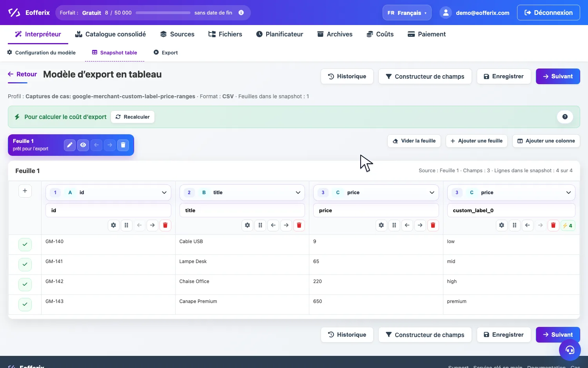The image size is (588, 368).
Task: Click Ajouter une colonne button
Action: click(546, 141)
